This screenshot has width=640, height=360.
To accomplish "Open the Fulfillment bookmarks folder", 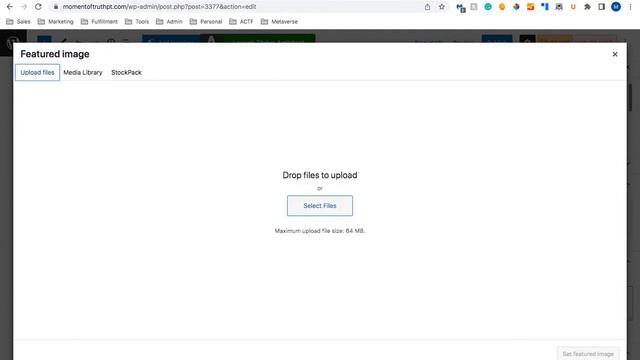I will 99,22.
